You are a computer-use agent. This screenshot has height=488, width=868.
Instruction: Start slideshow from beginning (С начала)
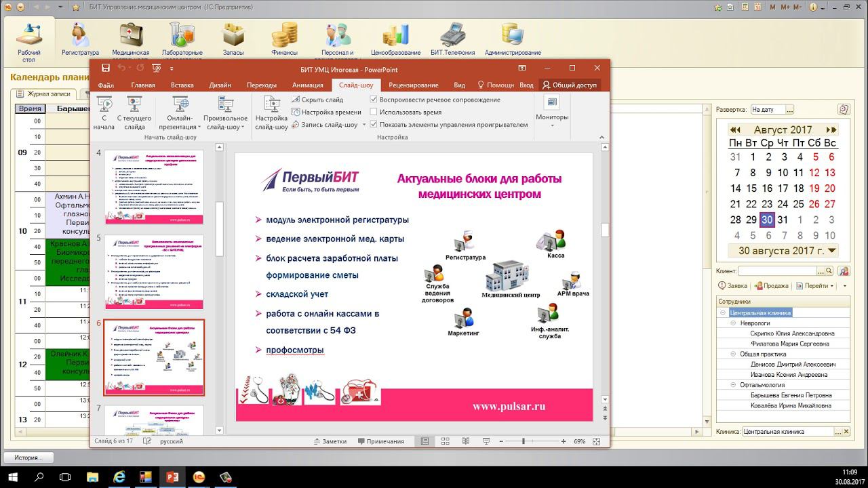(x=104, y=113)
